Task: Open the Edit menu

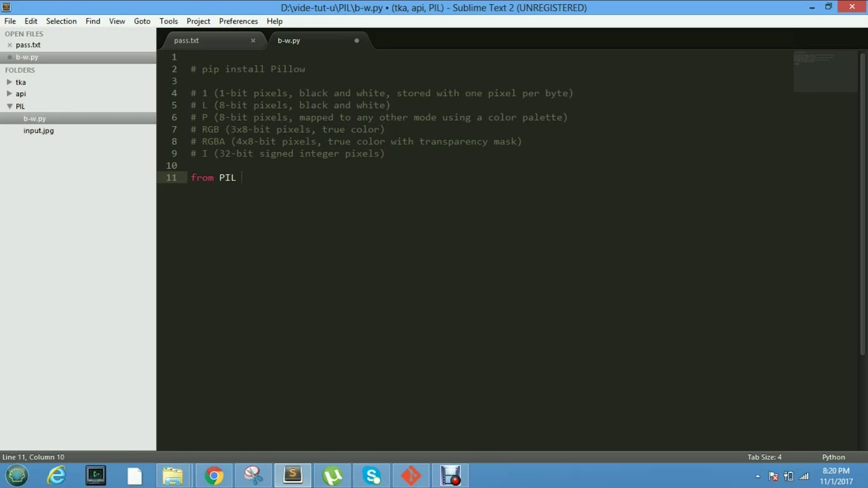Action: [x=31, y=21]
